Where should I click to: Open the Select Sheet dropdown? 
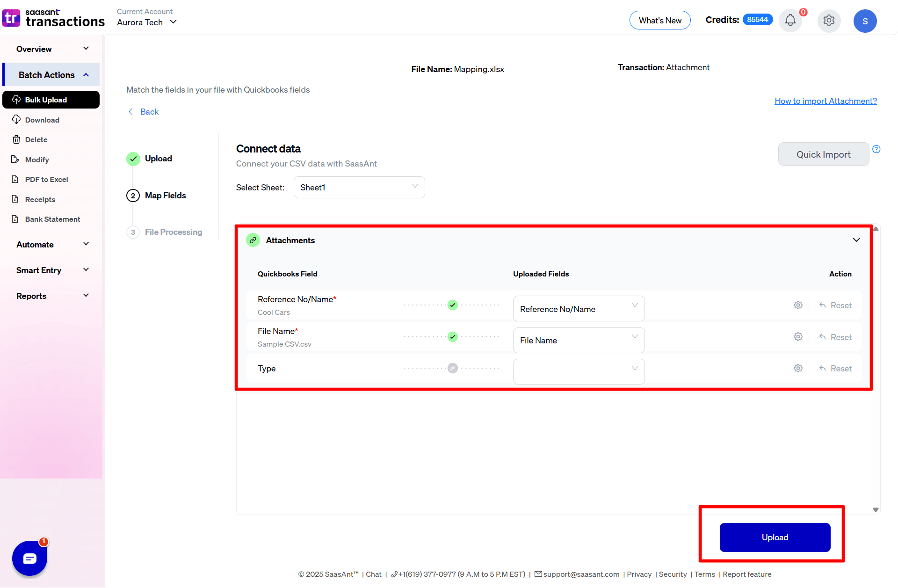coord(359,187)
